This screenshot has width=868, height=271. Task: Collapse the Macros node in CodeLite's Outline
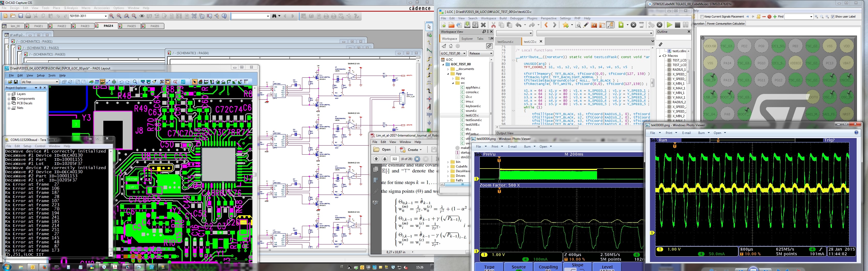660,56
